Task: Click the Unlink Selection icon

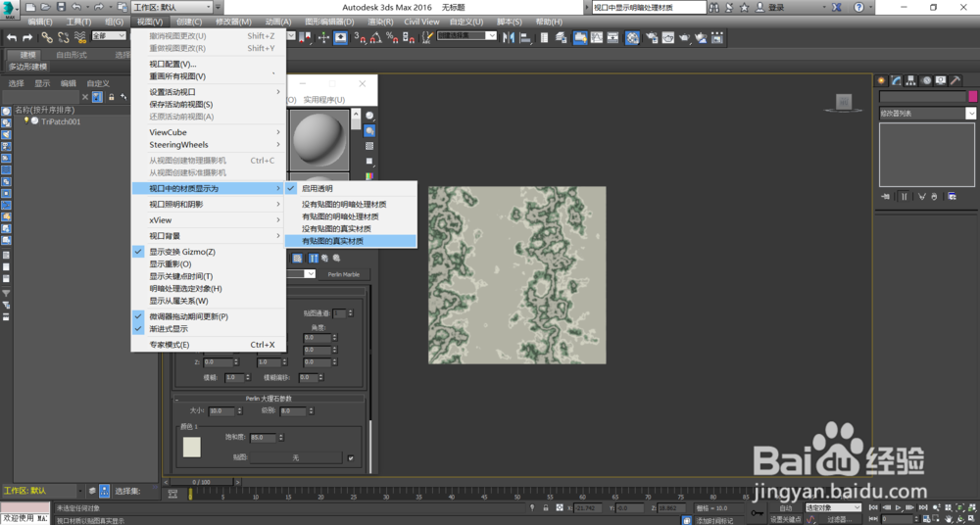Action: (x=63, y=37)
